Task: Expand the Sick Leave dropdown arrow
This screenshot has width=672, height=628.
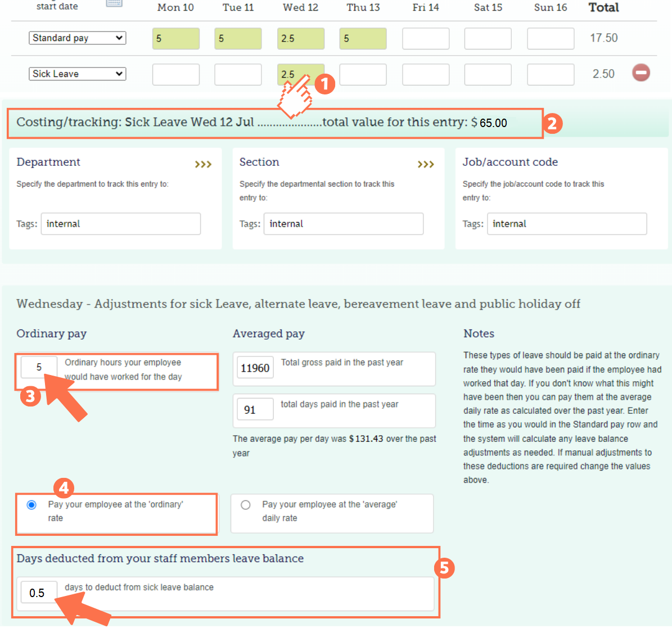Action: pyautogui.click(x=120, y=74)
